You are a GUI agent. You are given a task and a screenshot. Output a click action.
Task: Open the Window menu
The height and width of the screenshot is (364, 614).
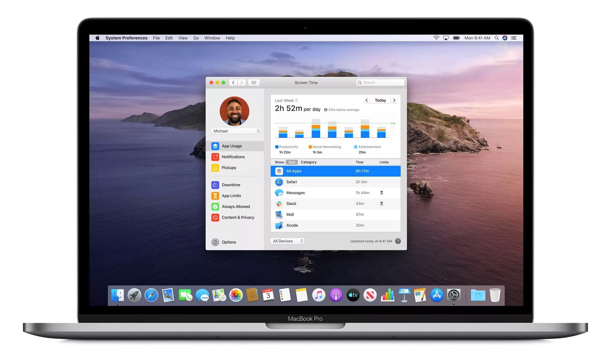pos(212,38)
